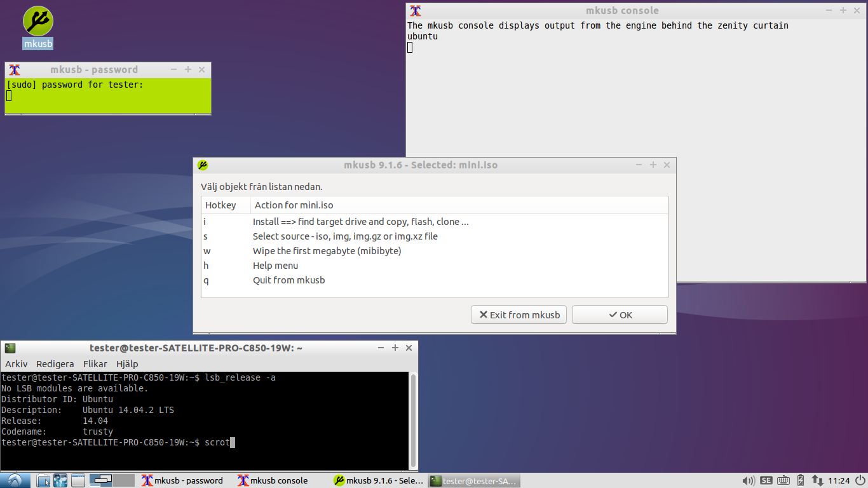Launch file manager from the panel
This screenshot has height=488, width=868.
click(x=43, y=480)
